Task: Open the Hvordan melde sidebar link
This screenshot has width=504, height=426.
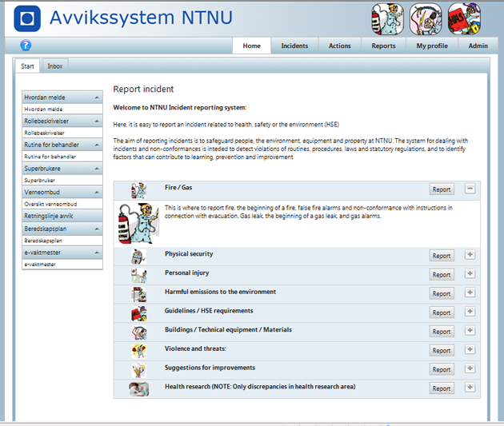Action: (62, 109)
